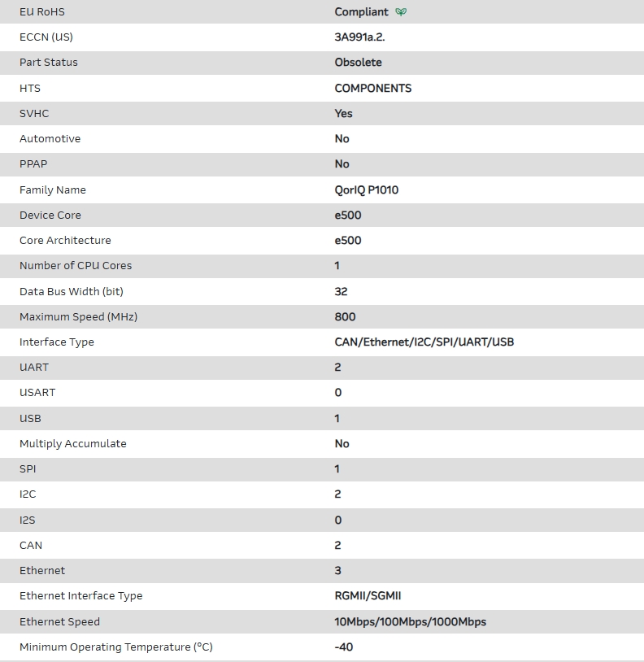
Task: Click the Automotive row label
Action: 50,139
